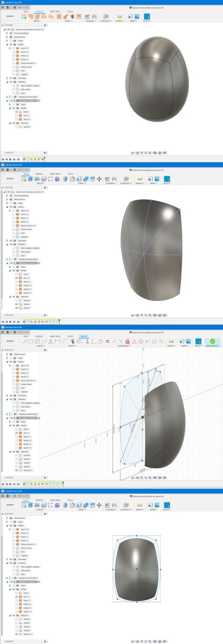
Task: Choose the Move/Copy arrows icon in second window
Action: (x=99, y=179)
